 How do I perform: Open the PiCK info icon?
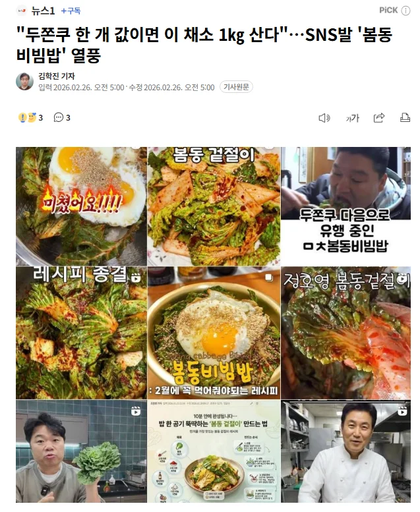pos(405,11)
